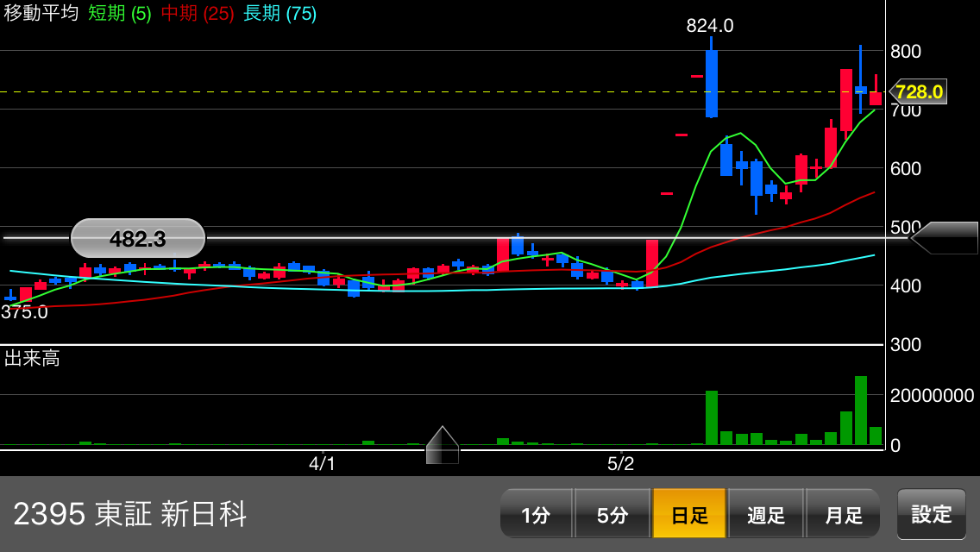Screen dimensions: 980x552
Task: Switch to the 5分 chart interval
Action: (612, 514)
